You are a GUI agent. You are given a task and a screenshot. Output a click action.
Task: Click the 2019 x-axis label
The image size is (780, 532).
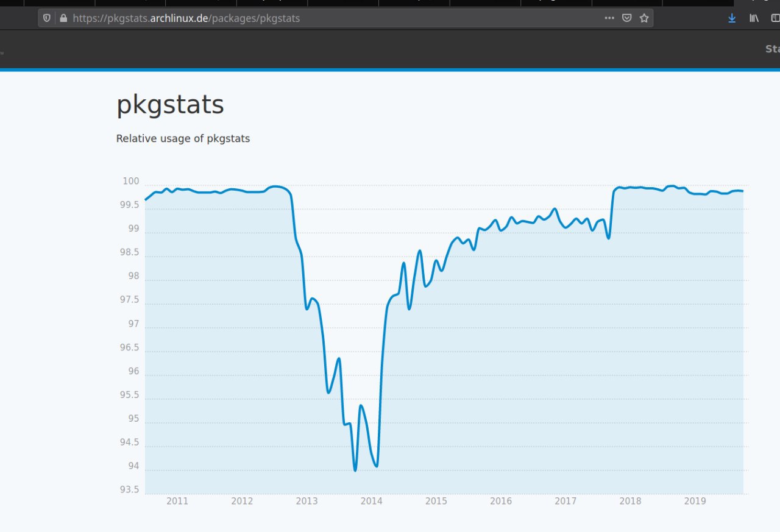(695, 501)
